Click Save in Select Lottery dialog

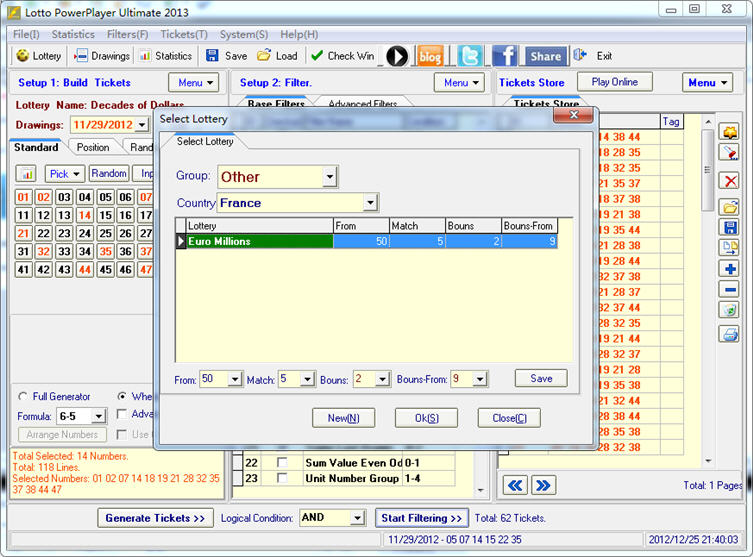click(x=541, y=378)
